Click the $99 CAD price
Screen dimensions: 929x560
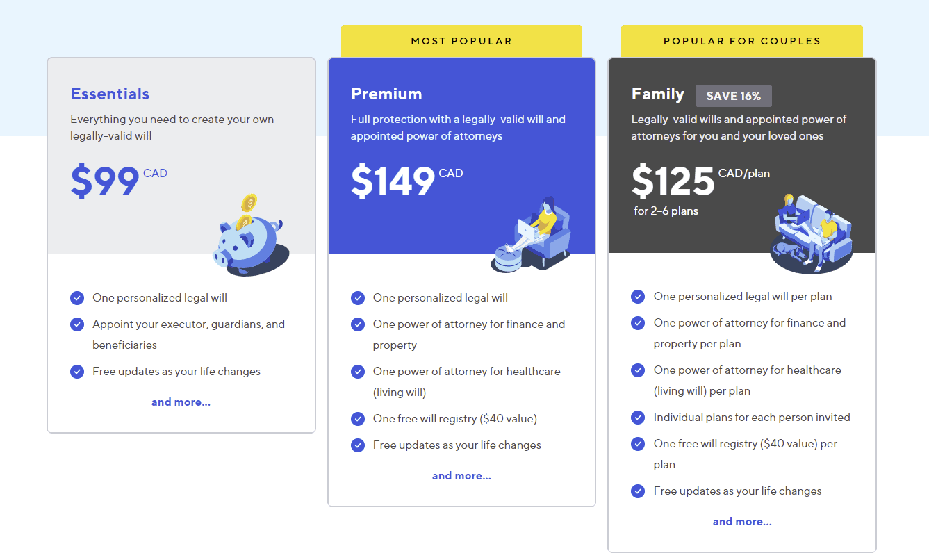(118, 181)
